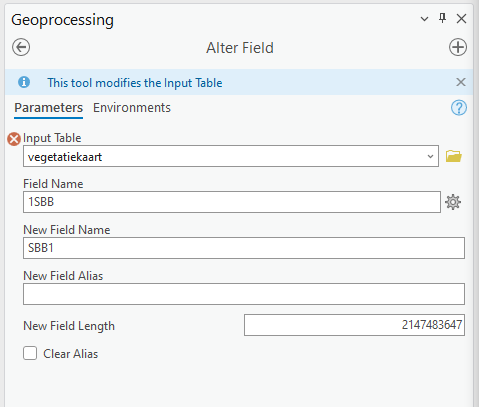
Task: Click the red error icon beside Input Table
Action: pos(14,139)
